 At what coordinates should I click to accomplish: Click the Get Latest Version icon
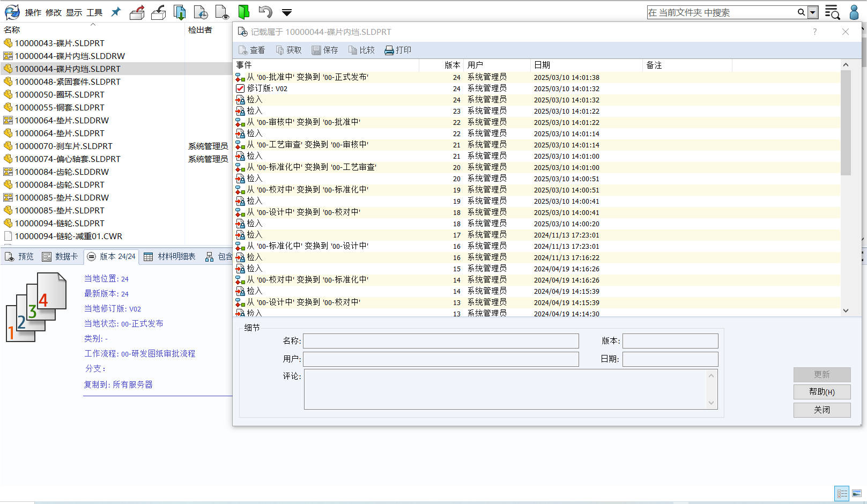[x=180, y=12]
